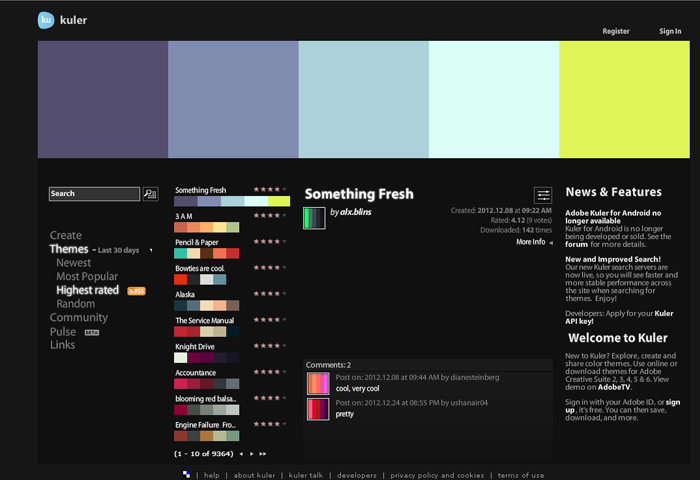
Task: Click star rating for 3 A M
Action: pos(270,215)
